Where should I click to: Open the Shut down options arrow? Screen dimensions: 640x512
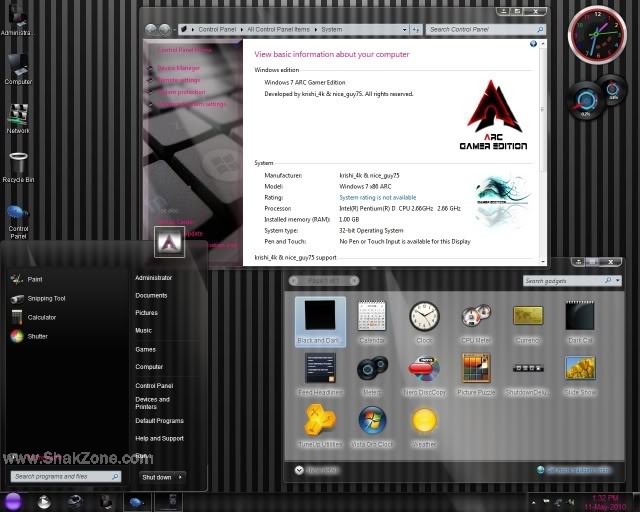180,477
